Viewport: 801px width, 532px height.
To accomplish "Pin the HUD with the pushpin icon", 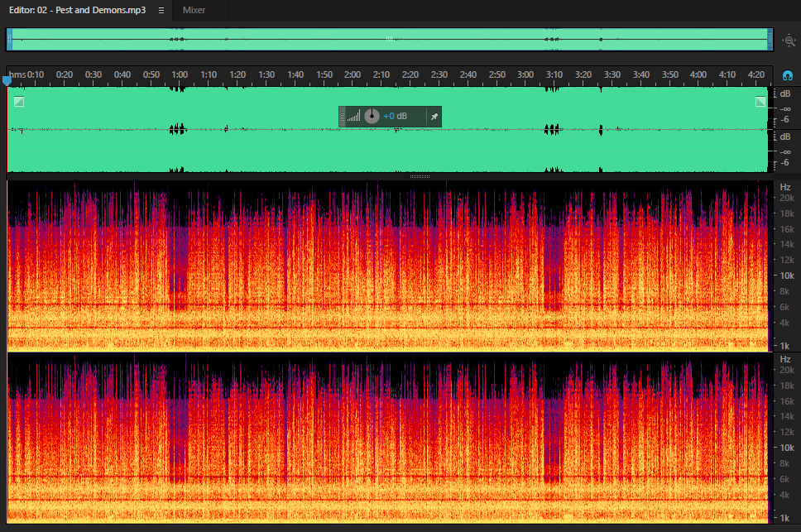I will 434,117.
